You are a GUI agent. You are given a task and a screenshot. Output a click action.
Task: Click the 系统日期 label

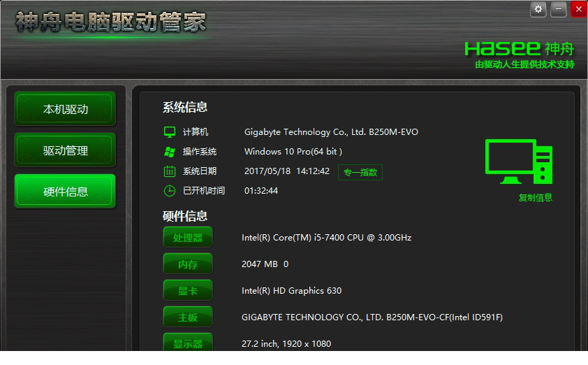(x=200, y=171)
